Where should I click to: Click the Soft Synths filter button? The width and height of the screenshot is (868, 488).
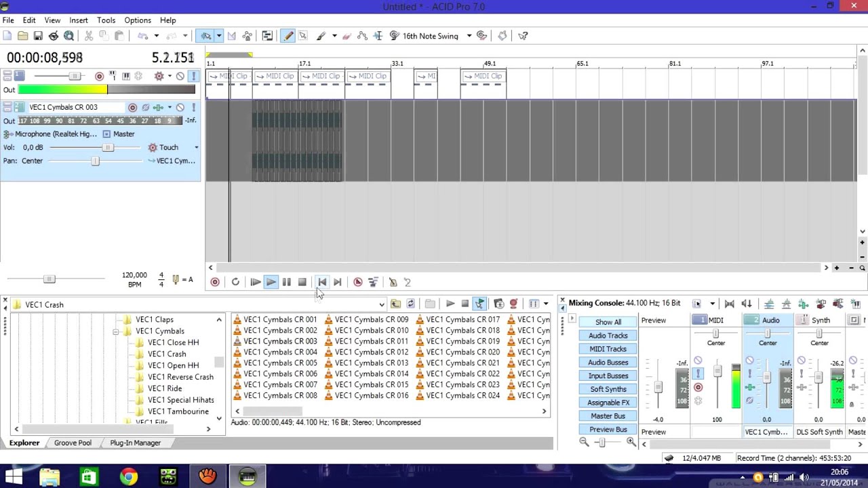pyautogui.click(x=608, y=389)
